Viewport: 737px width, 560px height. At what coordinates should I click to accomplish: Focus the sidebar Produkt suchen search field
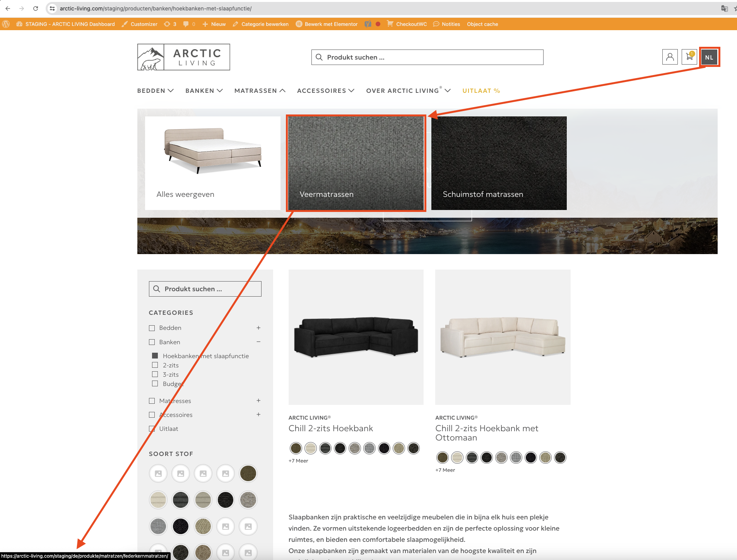(205, 289)
